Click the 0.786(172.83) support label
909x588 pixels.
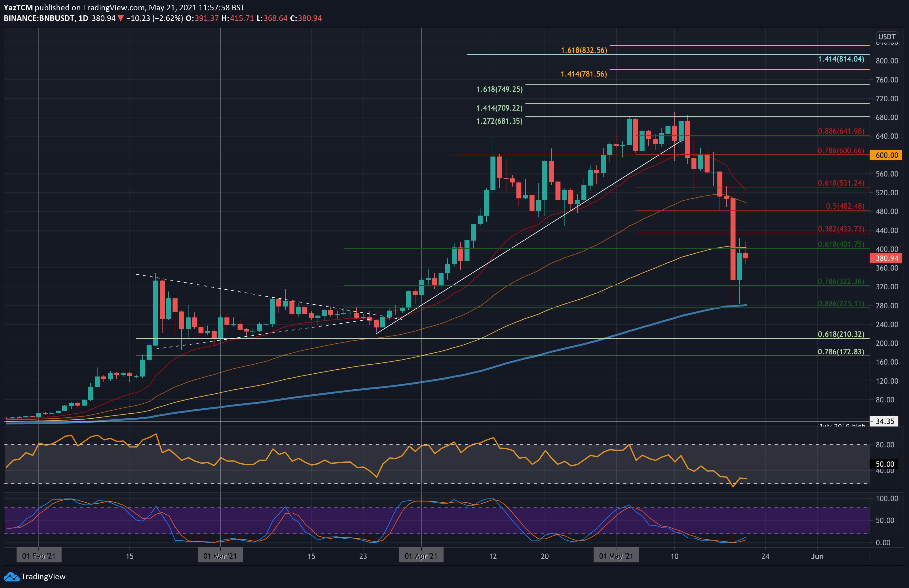841,352
